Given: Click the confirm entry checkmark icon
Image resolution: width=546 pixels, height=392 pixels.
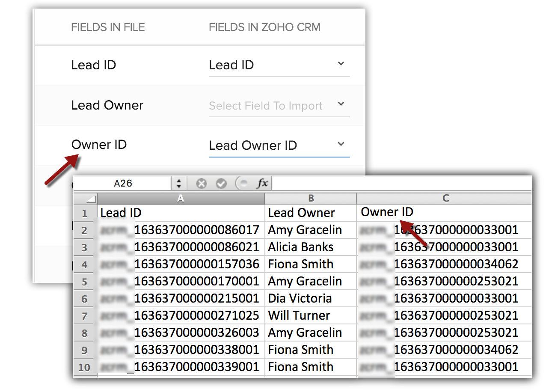Looking at the screenshot, I should [x=221, y=184].
